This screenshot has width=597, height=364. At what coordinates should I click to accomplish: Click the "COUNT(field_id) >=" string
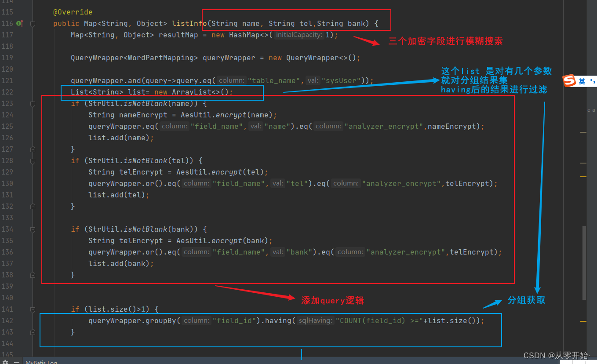point(379,320)
